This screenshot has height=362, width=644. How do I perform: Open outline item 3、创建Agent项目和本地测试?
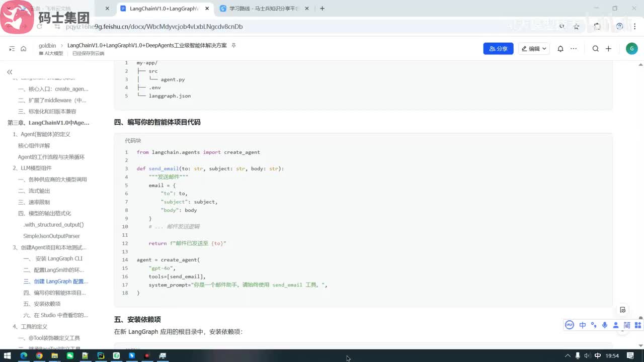(x=50, y=247)
